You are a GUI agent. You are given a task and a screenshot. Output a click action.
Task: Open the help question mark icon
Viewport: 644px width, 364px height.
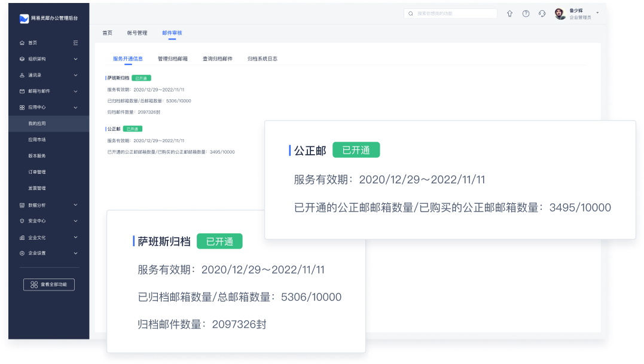coord(526,14)
